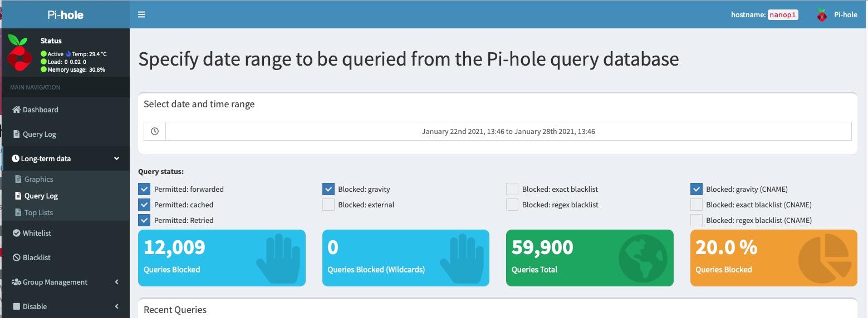Click the home icon next to Dashboard
This screenshot has width=868, height=318.
point(16,110)
